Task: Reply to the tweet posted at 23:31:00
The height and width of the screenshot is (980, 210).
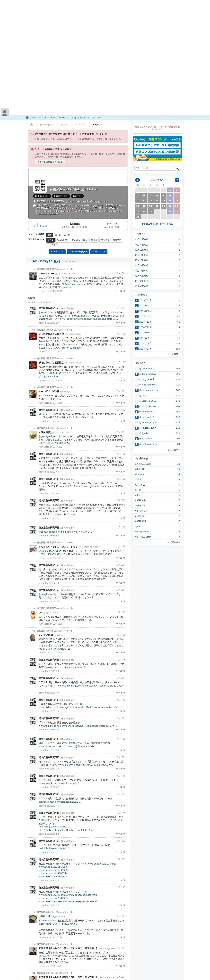Action: [117, 472]
